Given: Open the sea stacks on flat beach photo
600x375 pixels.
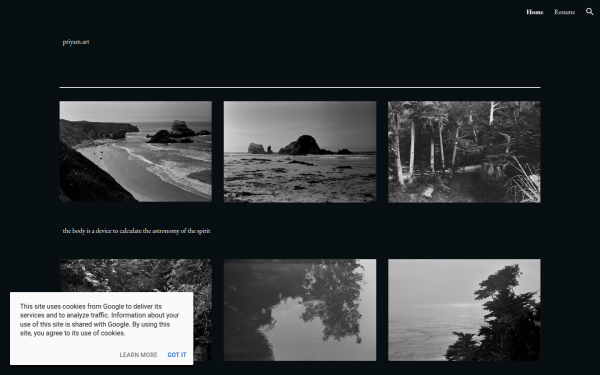Looking at the screenshot, I should pos(300,152).
